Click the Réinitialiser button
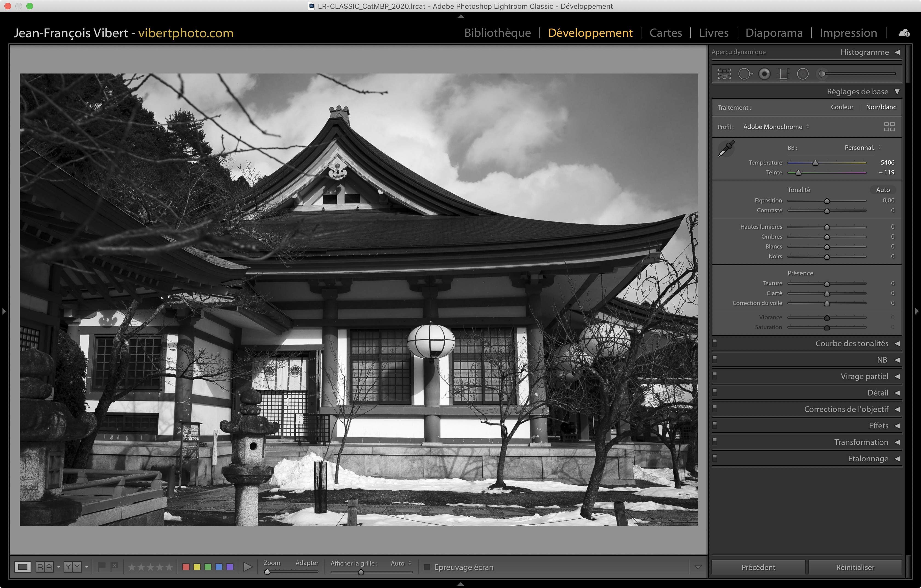 [855, 567]
